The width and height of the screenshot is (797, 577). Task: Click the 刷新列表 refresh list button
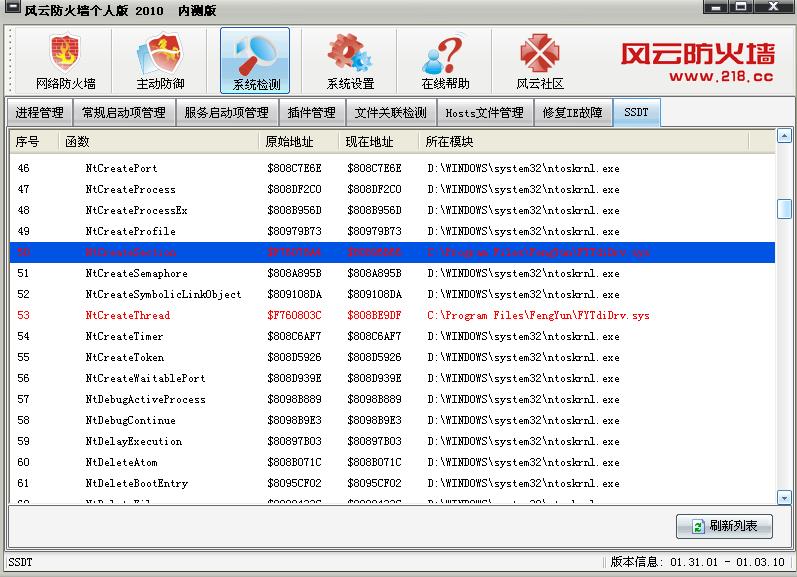(724, 526)
